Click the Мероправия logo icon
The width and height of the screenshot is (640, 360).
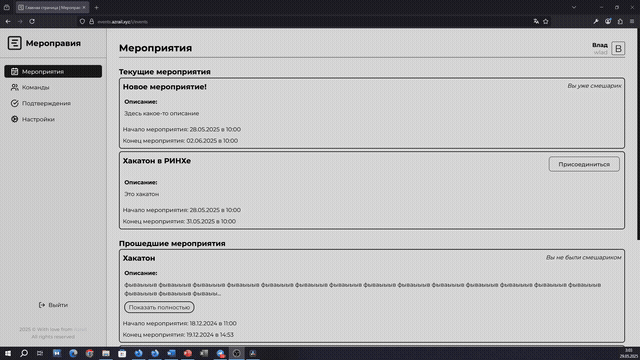[x=14, y=43]
